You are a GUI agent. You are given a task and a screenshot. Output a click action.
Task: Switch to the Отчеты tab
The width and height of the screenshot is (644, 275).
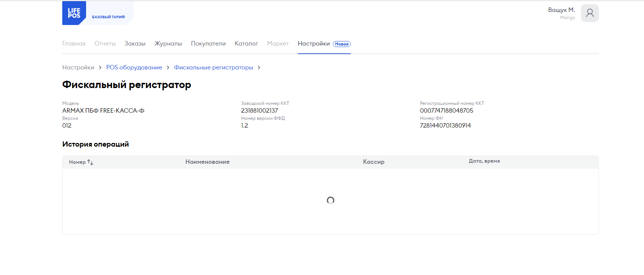105,44
